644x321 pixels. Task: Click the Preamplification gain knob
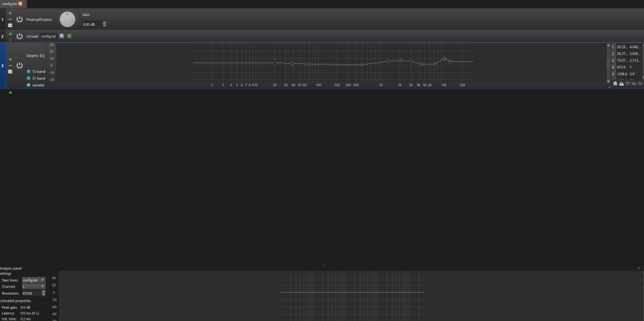(x=68, y=19)
